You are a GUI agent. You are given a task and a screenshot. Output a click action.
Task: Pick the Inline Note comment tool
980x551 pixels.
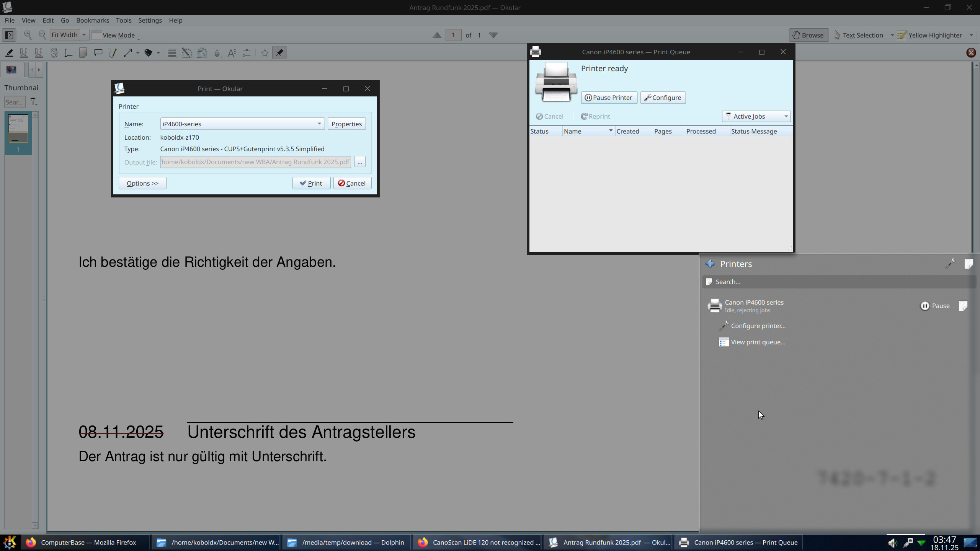point(98,53)
